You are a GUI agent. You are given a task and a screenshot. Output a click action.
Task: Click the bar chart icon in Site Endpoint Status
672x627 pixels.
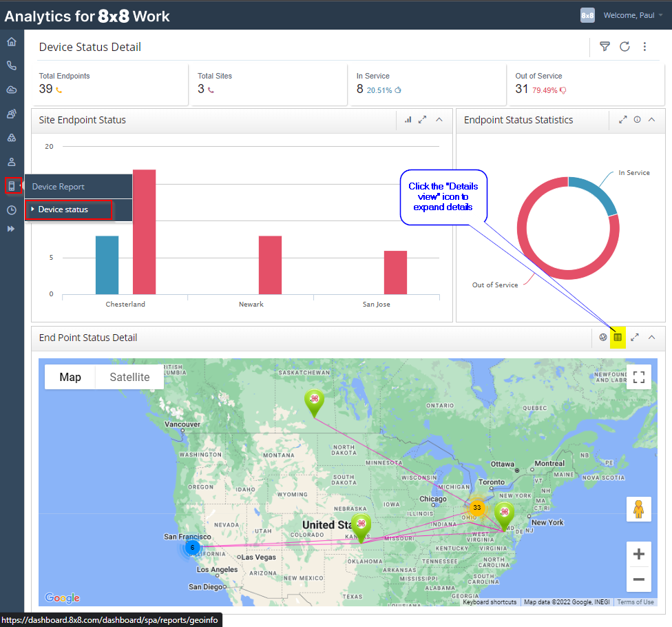coord(408,120)
